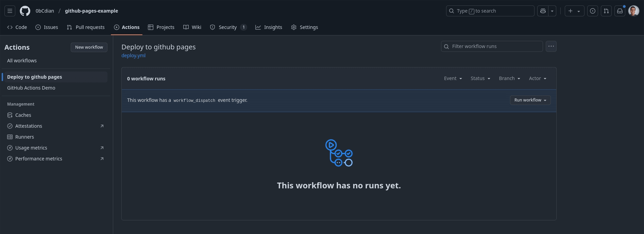644x234 pixels.
Task: Open the github-pages-example repository link
Action: point(91,11)
